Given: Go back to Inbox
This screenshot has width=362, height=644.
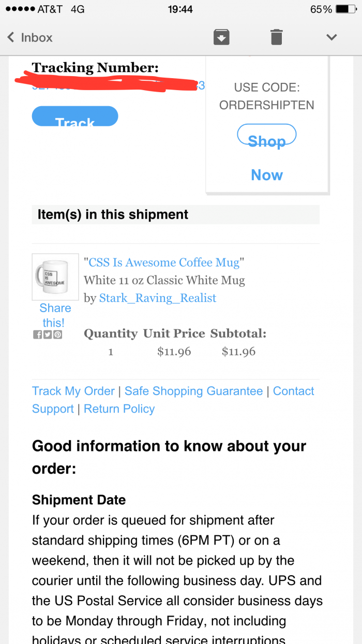Looking at the screenshot, I should (30, 37).
